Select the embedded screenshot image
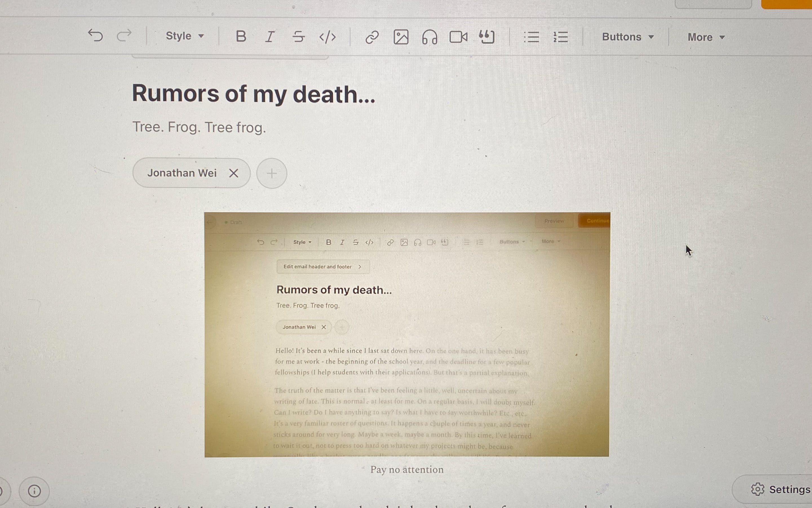This screenshot has width=812, height=508. pos(407,334)
